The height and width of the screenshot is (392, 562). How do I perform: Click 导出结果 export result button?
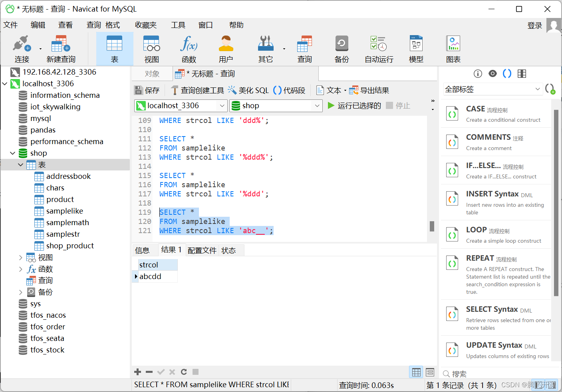(x=369, y=90)
